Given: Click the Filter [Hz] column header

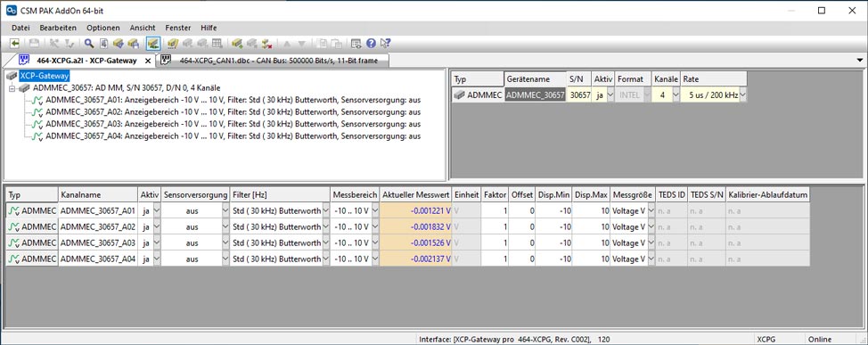Looking at the screenshot, I should click(x=280, y=195).
